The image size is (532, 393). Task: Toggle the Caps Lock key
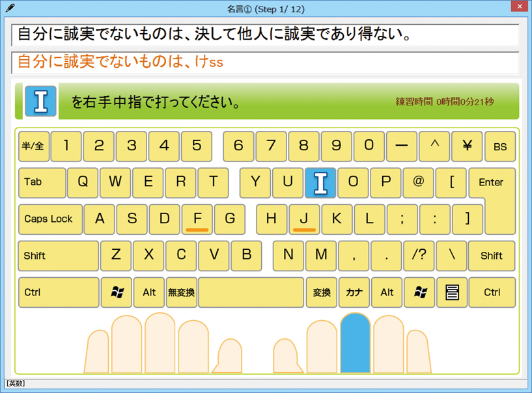point(49,219)
